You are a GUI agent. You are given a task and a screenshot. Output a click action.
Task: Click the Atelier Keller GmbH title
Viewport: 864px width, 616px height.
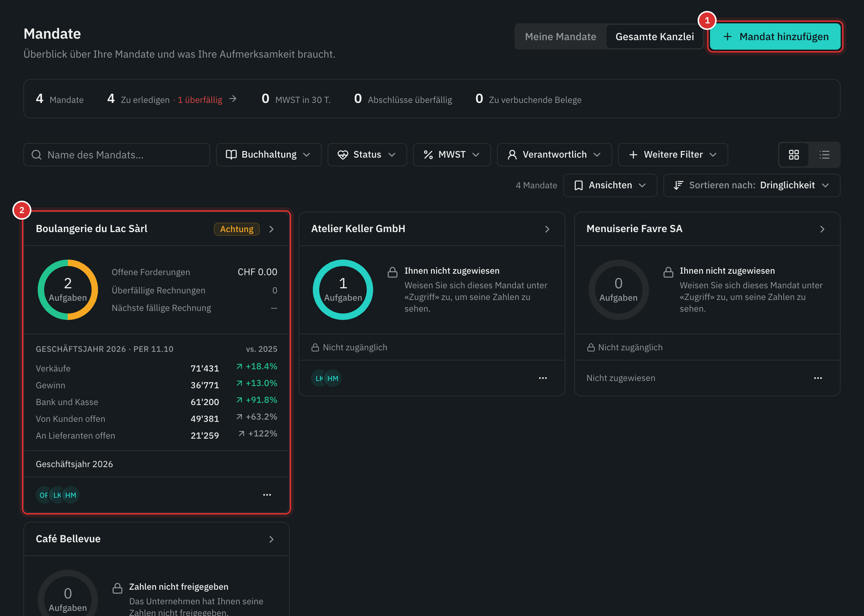pyautogui.click(x=358, y=229)
